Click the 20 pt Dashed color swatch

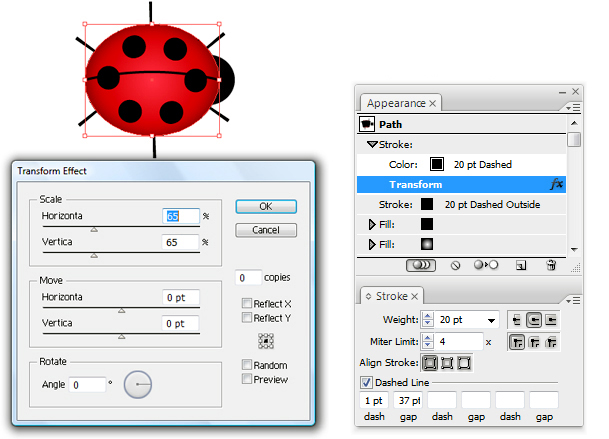tap(437, 164)
